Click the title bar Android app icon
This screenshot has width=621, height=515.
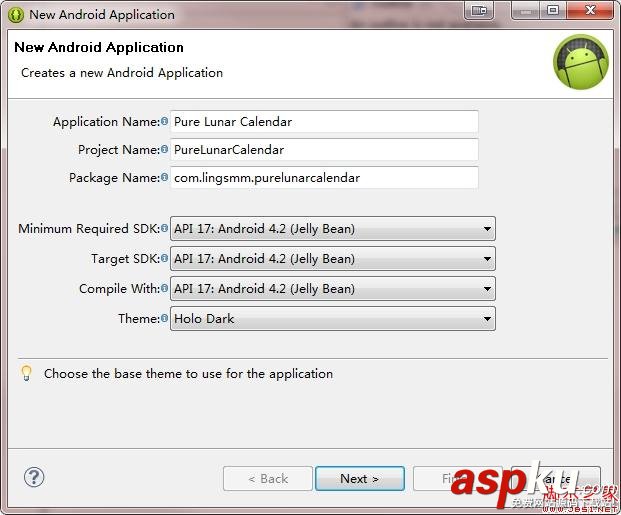16,15
